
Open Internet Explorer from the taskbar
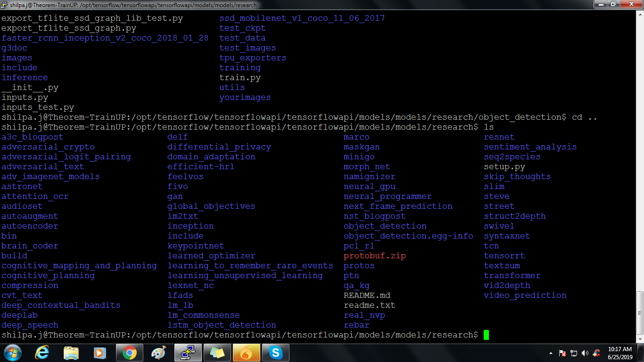[x=41, y=352]
